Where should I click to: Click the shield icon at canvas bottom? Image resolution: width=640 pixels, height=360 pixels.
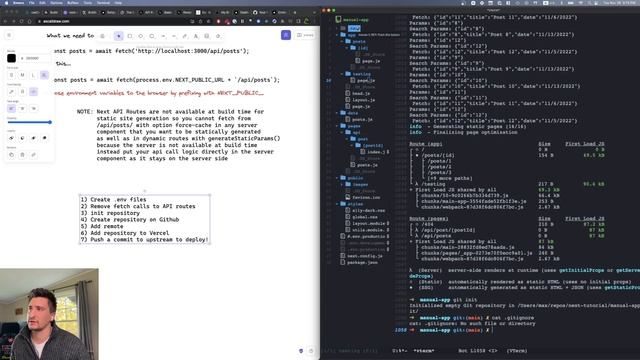301,351
